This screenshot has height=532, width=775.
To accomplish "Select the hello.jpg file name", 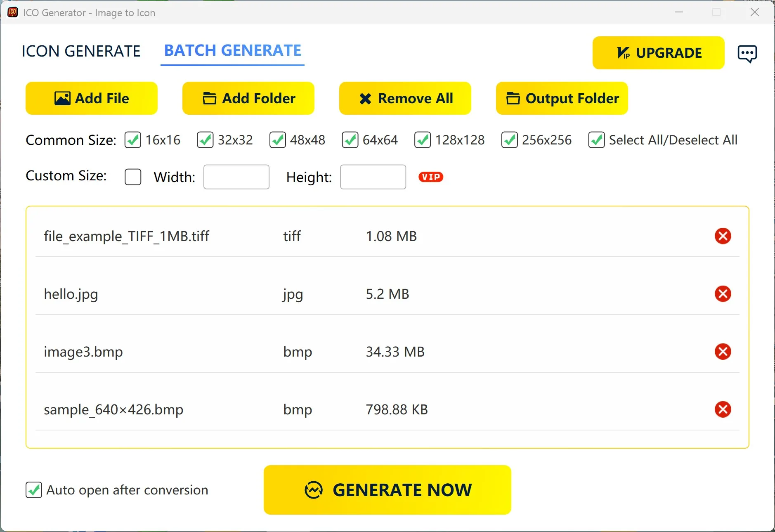I will point(71,294).
